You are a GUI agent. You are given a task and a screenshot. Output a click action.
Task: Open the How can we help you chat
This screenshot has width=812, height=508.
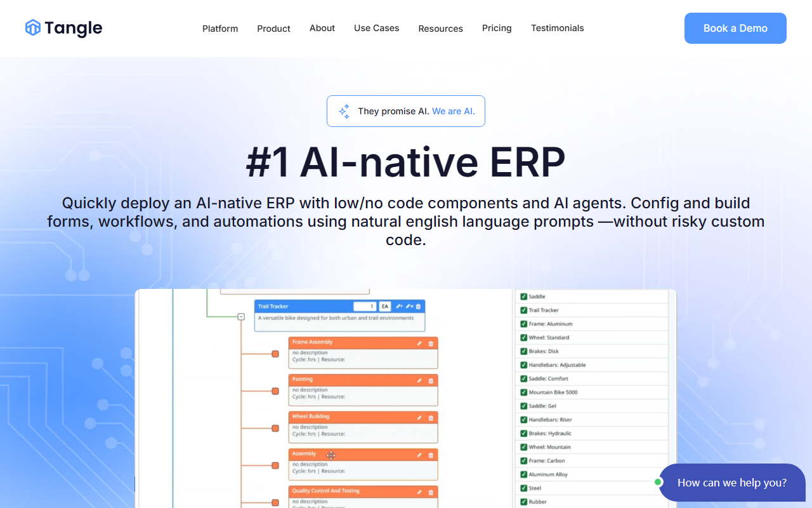pos(732,483)
